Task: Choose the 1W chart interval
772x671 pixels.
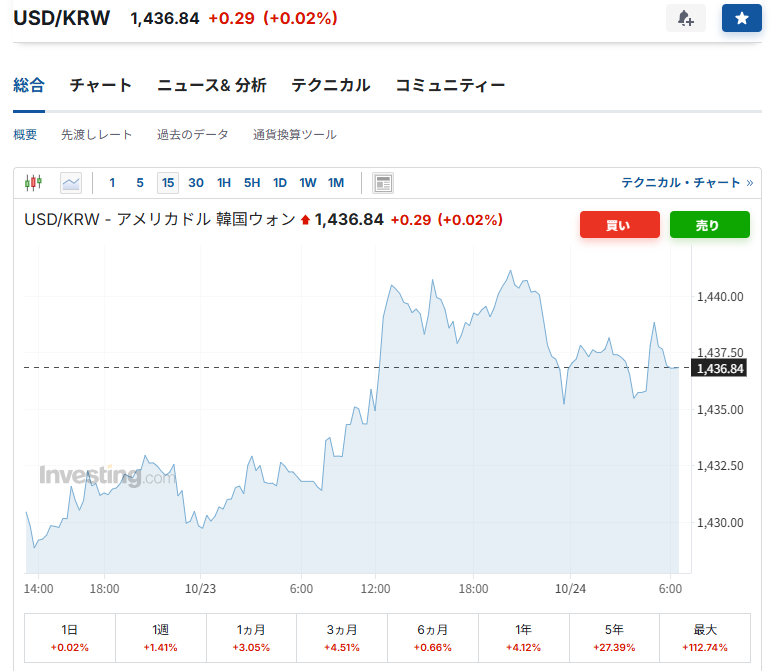Action: tap(308, 182)
